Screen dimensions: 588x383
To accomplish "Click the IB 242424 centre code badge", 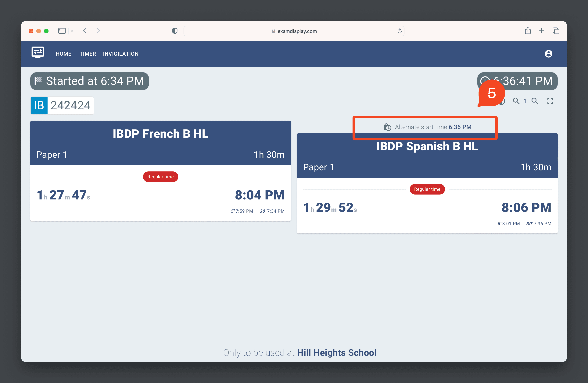I will 62,105.
